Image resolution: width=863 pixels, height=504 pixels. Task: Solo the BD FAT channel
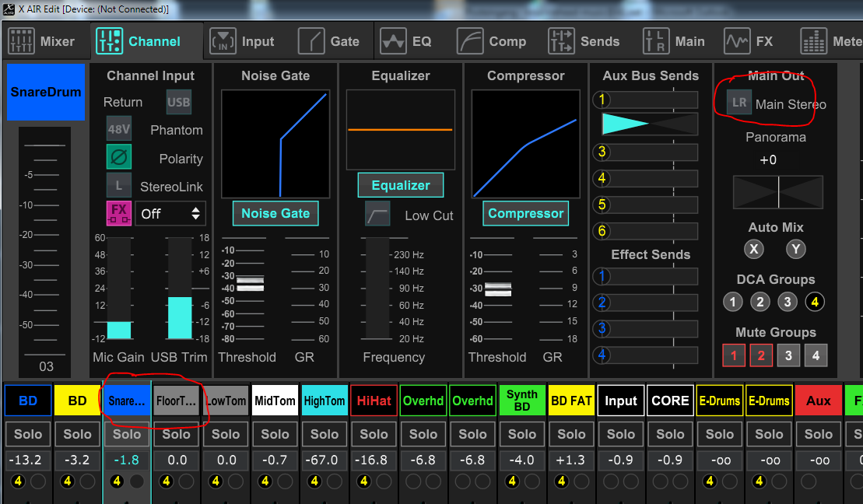pyautogui.click(x=572, y=434)
